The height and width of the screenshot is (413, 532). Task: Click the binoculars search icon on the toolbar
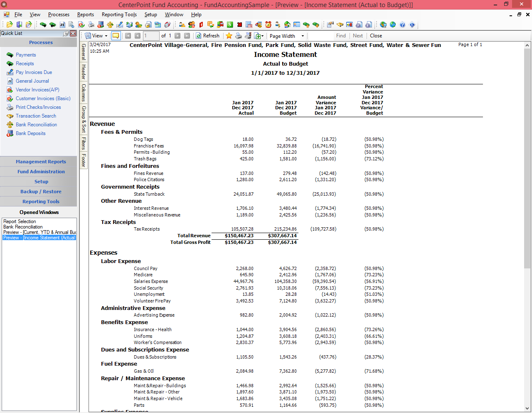click(340, 25)
